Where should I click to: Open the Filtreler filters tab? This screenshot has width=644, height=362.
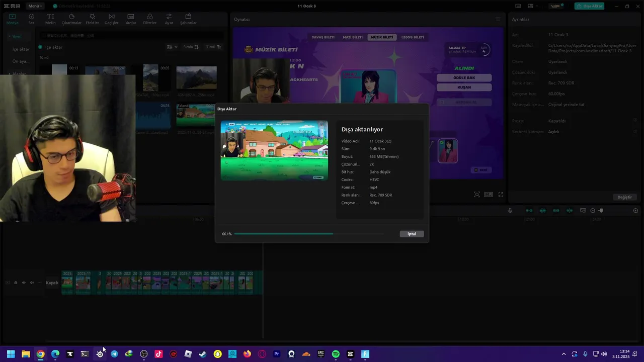pos(149,19)
